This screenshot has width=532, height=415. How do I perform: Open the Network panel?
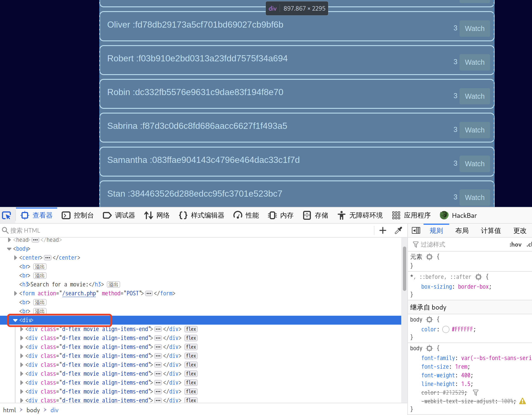point(157,216)
